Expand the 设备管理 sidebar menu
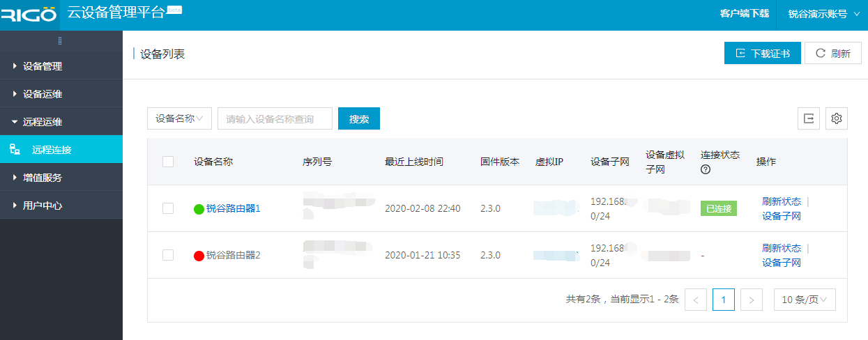Screen dimensions: 868x340 pyautogui.click(x=42, y=66)
